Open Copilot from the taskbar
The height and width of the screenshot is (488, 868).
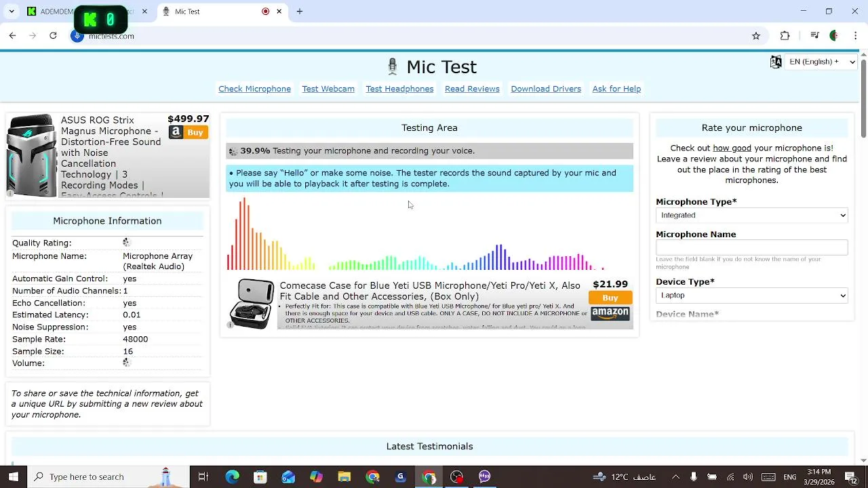tap(316, 476)
